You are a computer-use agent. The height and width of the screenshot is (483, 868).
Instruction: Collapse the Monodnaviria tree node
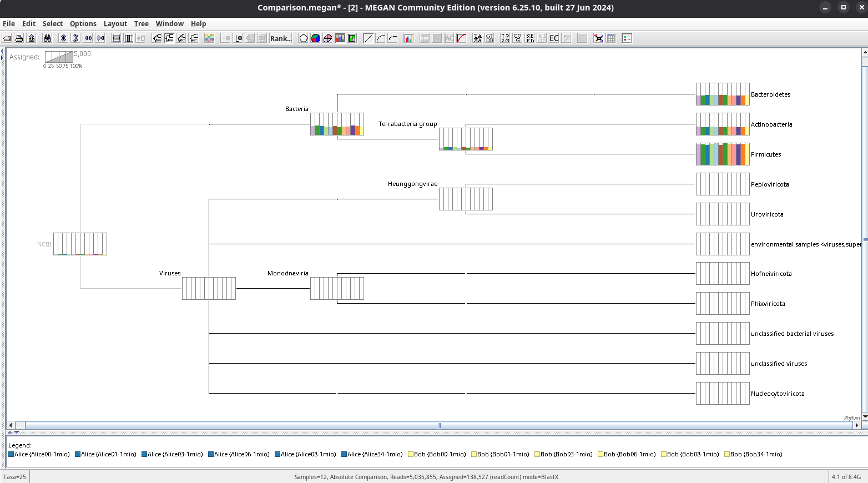point(336,288)
